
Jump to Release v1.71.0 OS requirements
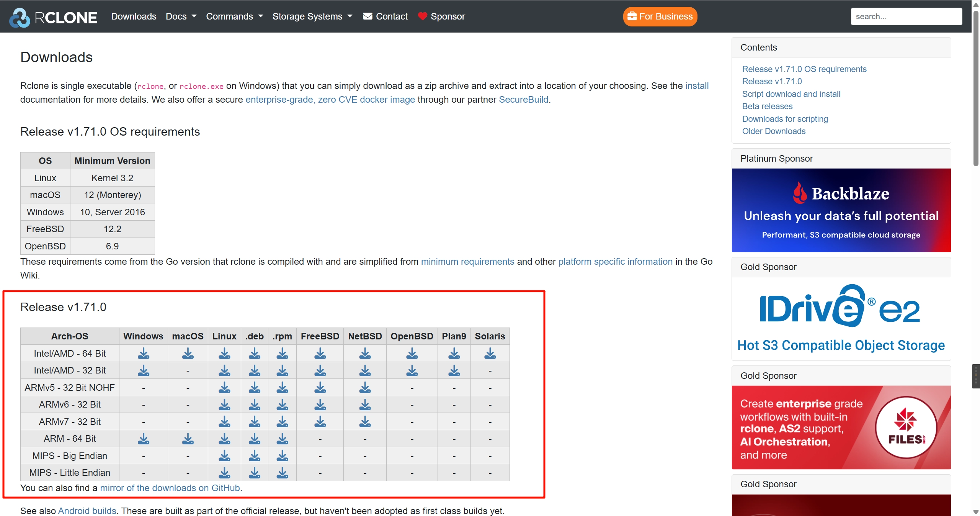804,69
